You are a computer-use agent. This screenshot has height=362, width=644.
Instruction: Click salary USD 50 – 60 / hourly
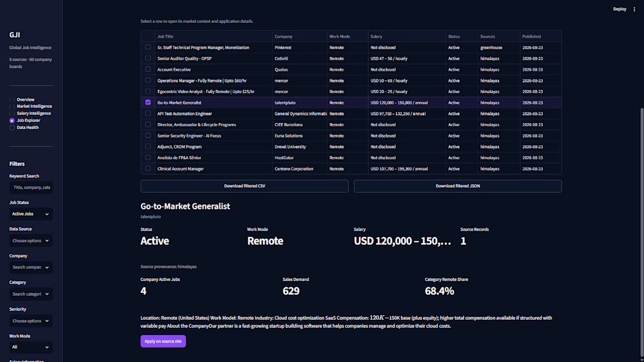point(407,81)
